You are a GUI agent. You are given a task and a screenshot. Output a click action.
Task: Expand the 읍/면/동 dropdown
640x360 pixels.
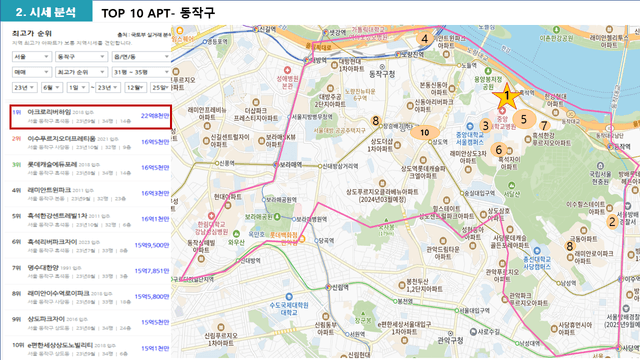tap(141, 56)
